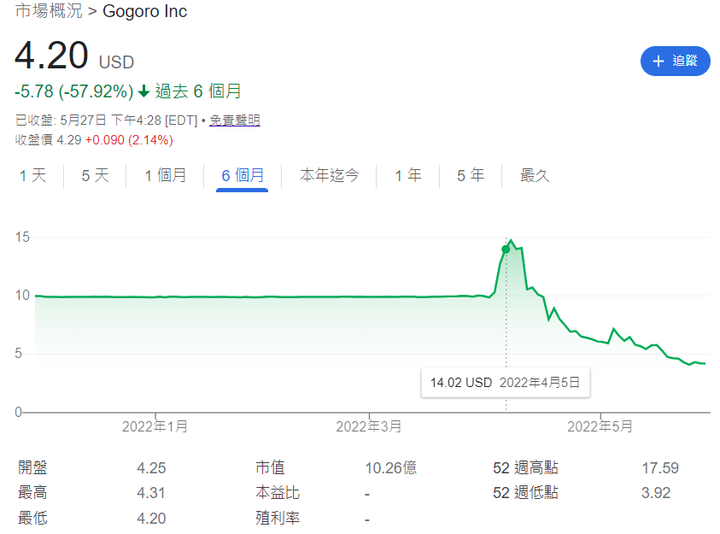Select the 1 天 time range tab
720x534 pixels.
[x=33, y=175]
